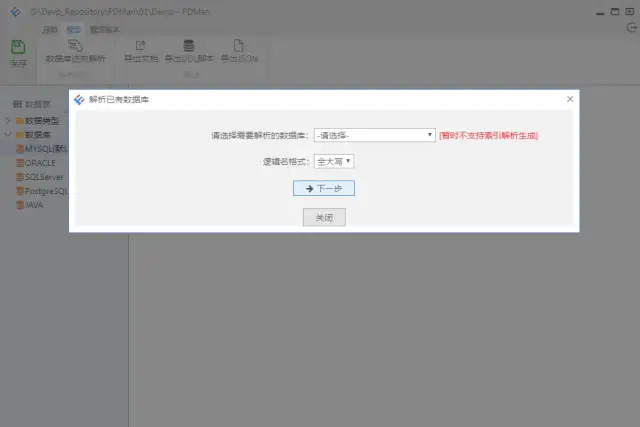Open the database selection dropdown -请选择-

pos(374,135)
